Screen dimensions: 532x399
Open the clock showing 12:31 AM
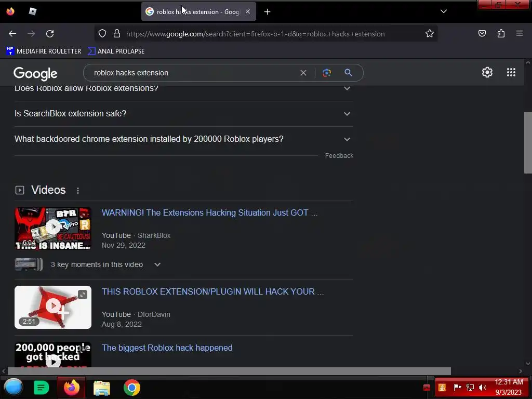[509, 387]
